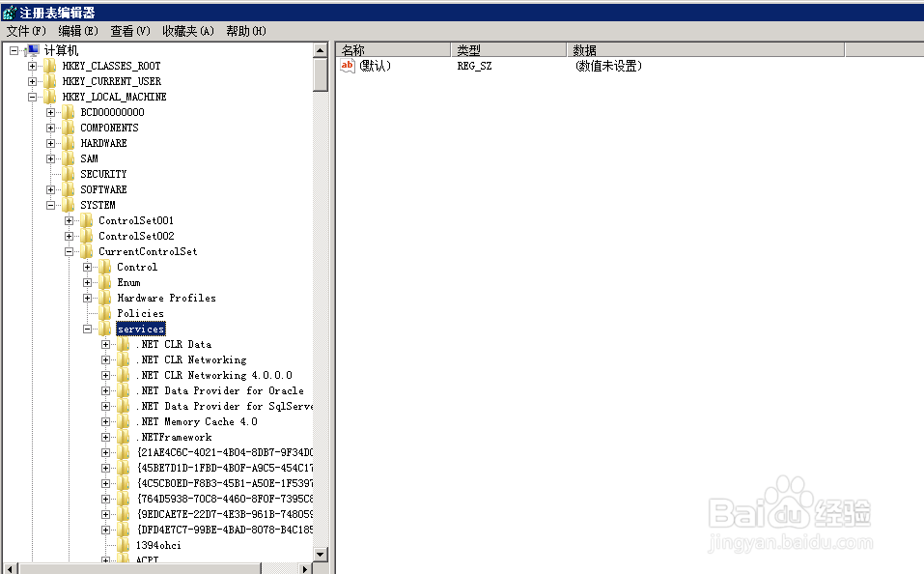Click the registry editor title bar icon
This screenshot has width=924, height=574.
10,12
